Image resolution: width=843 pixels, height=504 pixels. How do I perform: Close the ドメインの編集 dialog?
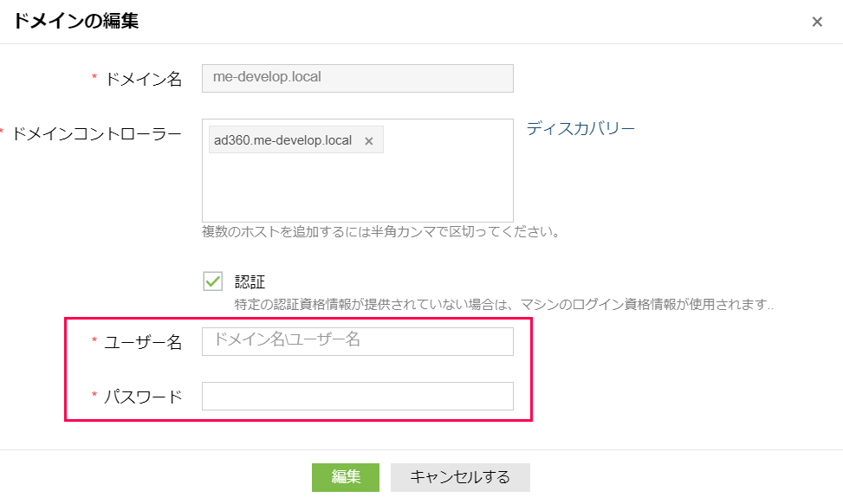pos(816,23)
